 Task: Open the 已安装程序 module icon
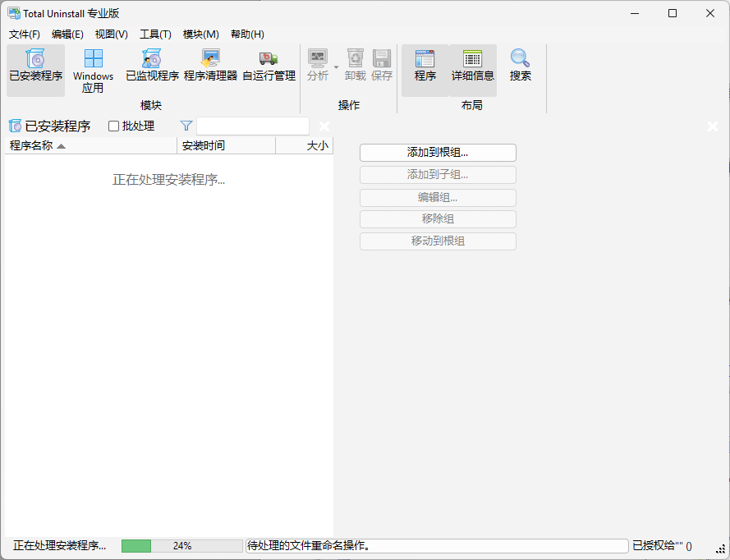point(35,59)
